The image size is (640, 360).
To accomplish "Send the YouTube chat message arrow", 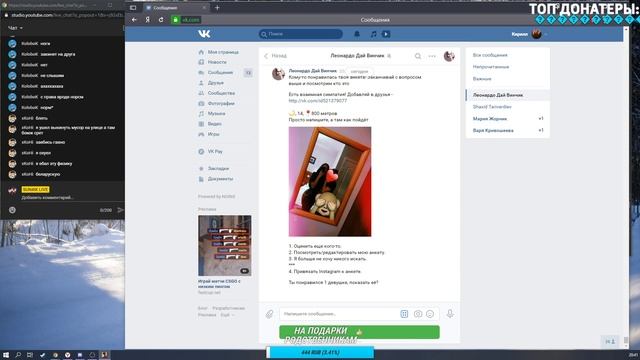I will pos(120,210).
